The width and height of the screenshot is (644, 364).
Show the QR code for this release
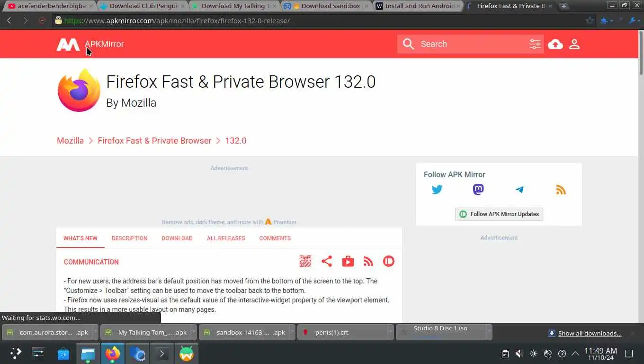click(305, 261)
